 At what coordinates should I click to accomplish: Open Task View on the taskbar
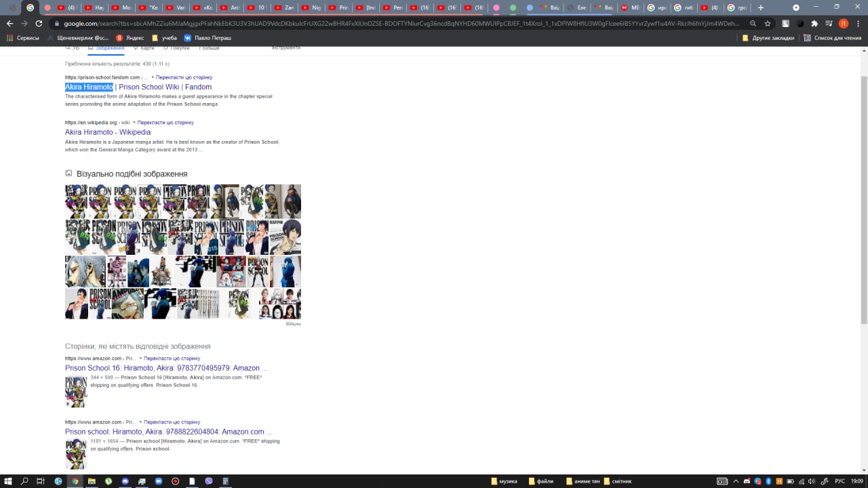click(41, 481)
